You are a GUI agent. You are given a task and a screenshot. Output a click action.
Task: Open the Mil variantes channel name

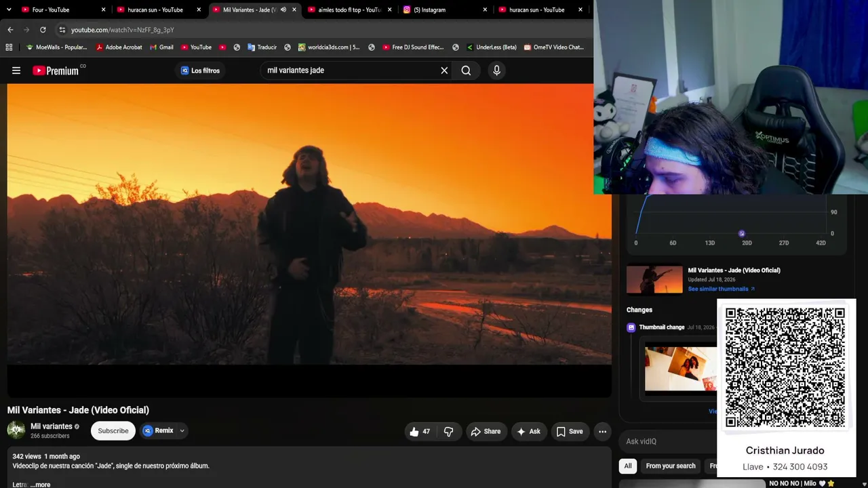[x=52, y=426]
